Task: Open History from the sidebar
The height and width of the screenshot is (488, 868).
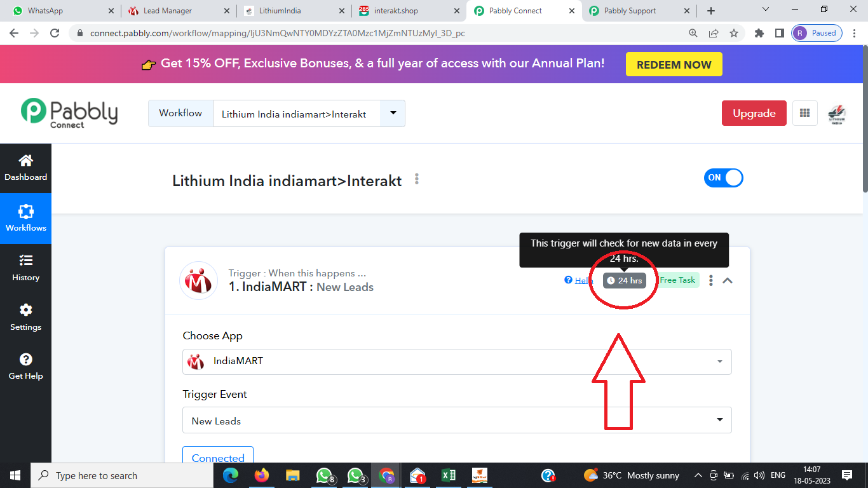Action: [x=25, y=268]
